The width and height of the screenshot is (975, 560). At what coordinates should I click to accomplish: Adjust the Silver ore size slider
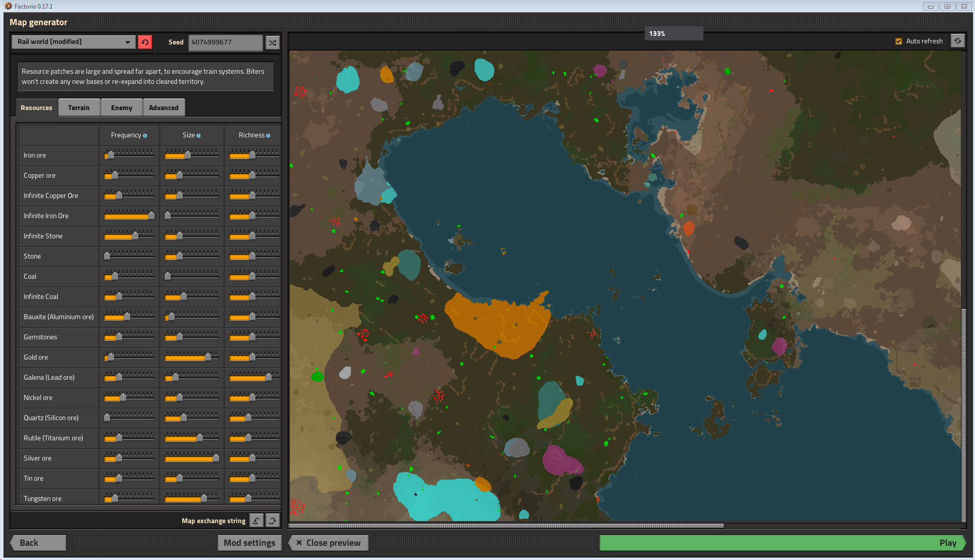[x=191, y=458]
